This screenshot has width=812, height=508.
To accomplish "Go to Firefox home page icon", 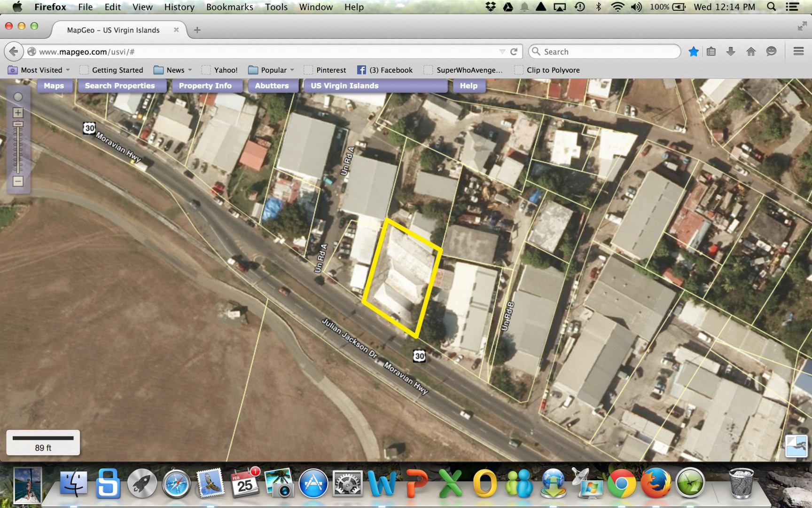I will click(x=751, y=52).
